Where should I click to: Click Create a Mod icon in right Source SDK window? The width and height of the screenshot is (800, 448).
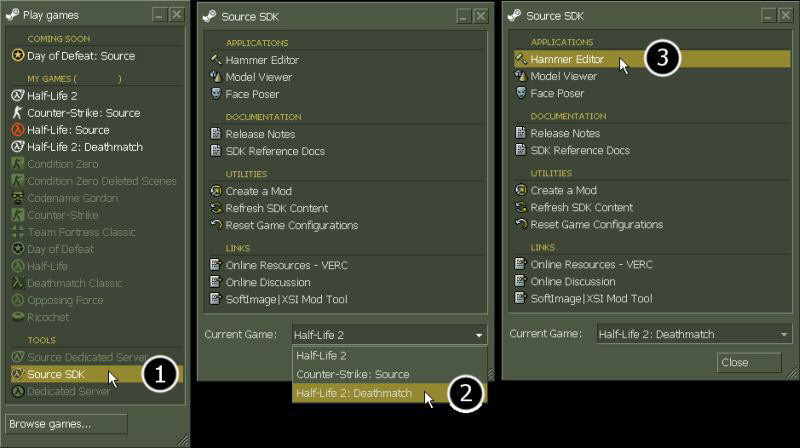tap(520, 190)
